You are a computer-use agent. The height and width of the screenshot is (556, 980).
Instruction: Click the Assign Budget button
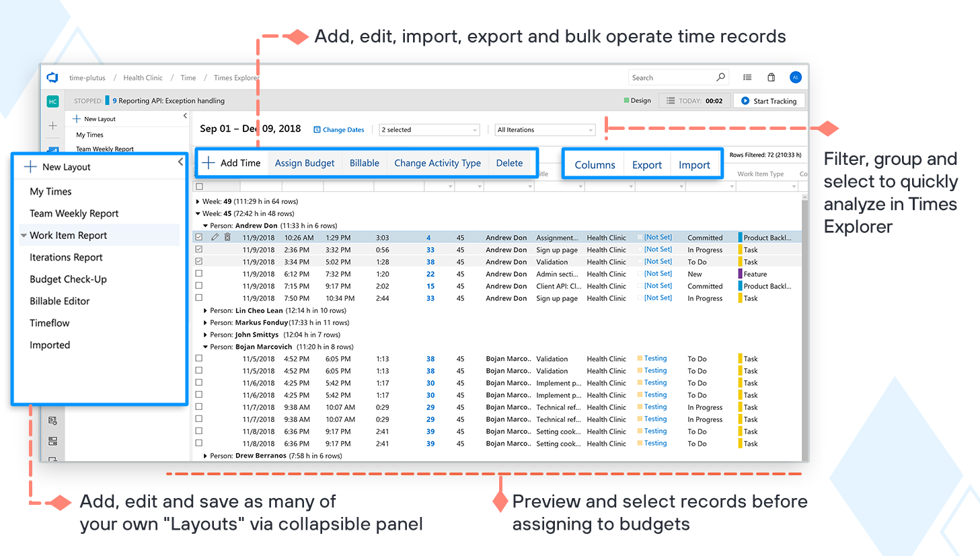pos(304,162)
